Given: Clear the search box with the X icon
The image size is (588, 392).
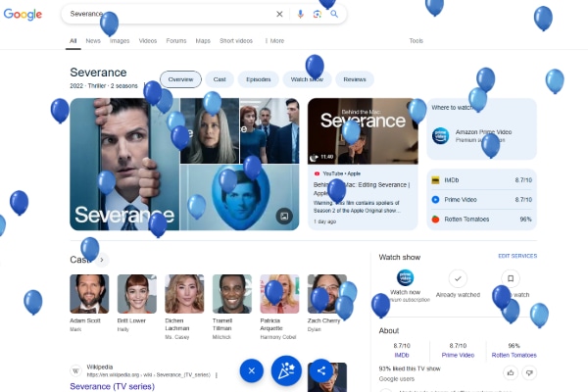Looking at the screenshot, I should click(279, 15).
